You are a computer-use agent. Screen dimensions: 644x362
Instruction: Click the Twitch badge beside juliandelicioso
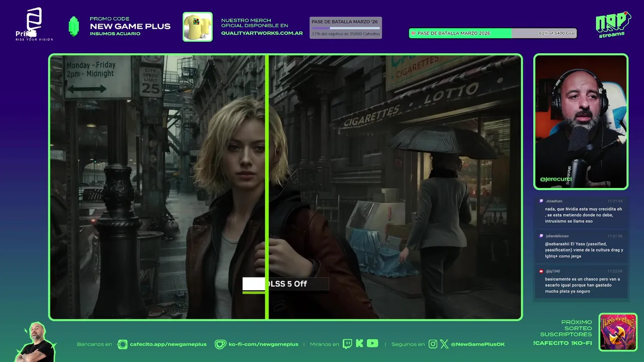point(541,236)
